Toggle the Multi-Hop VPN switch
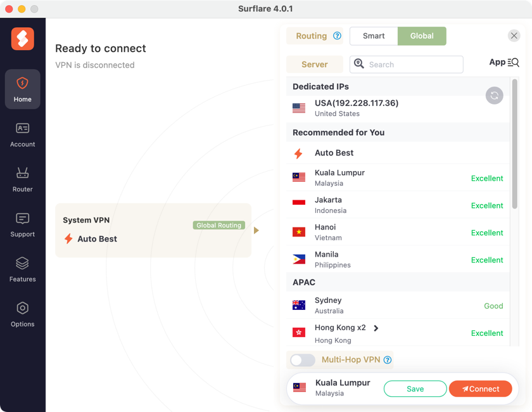532x412 pixels. click(303, 360)
